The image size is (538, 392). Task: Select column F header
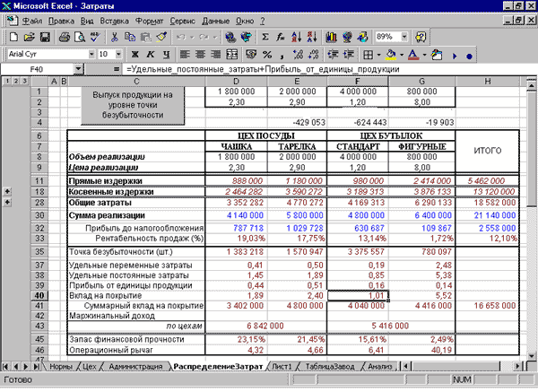357,82
